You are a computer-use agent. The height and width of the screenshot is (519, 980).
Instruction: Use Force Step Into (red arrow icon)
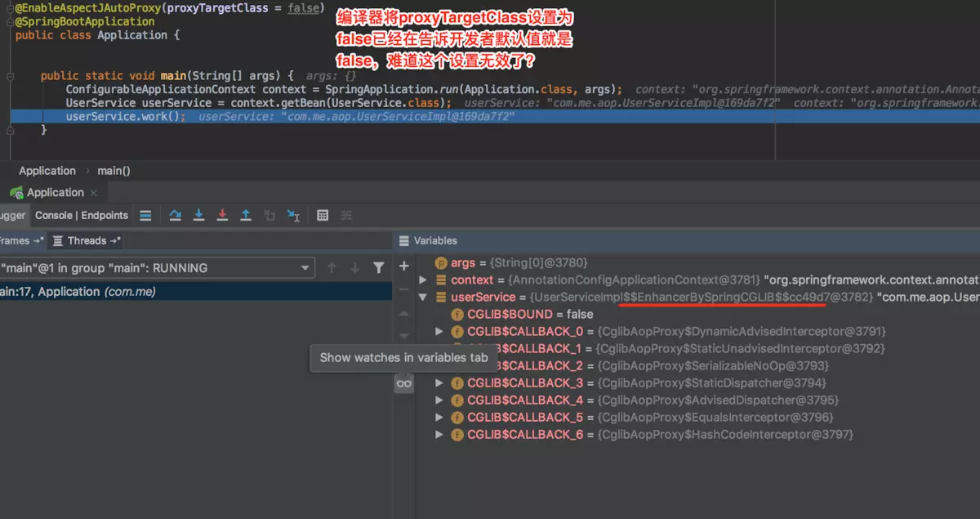pyautogui.click(x=222, y=215)
